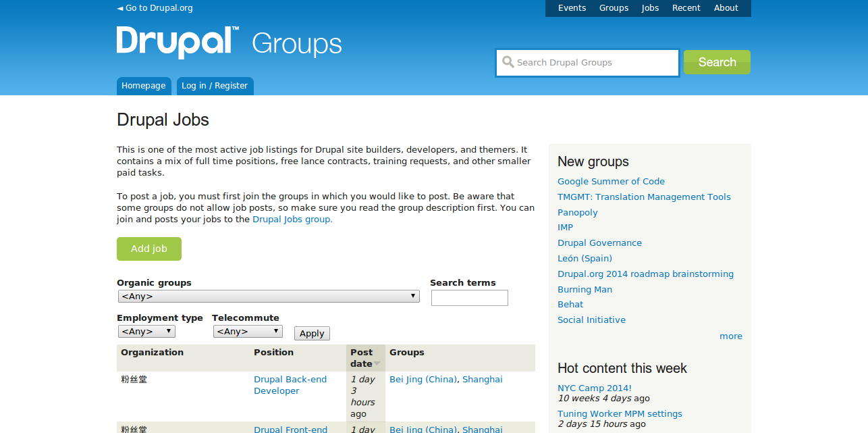Open the NYC Camp 2014! post
The height and width of the screenshot is (433, 868).
[x=595, y=388]
